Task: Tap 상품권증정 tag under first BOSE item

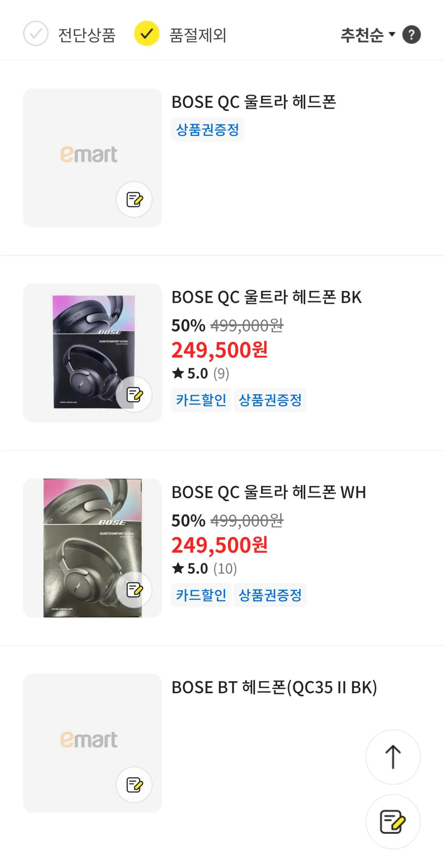Action: tap(207, 130)
